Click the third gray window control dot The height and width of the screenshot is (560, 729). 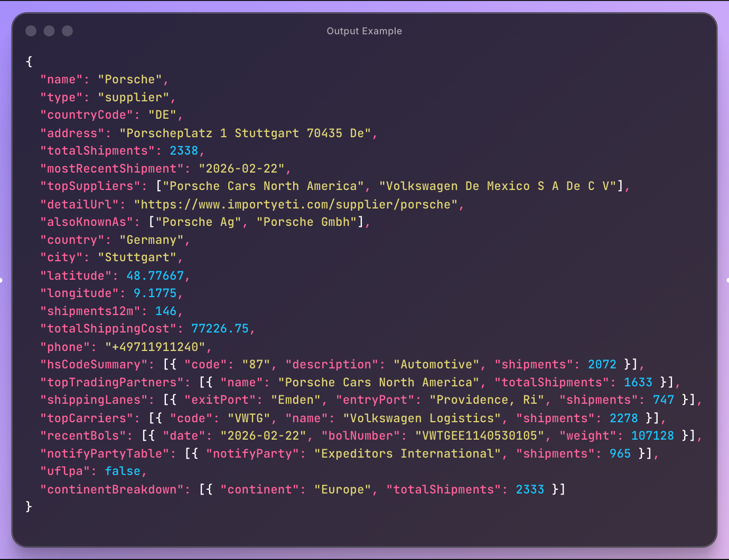pos(67,31)
